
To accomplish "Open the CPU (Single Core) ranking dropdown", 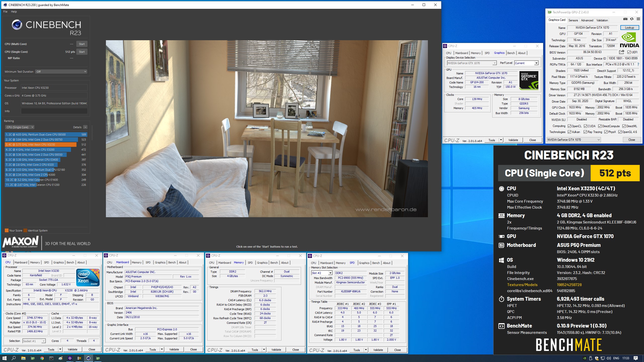I will pyautogui.click(x=20, y=127).
